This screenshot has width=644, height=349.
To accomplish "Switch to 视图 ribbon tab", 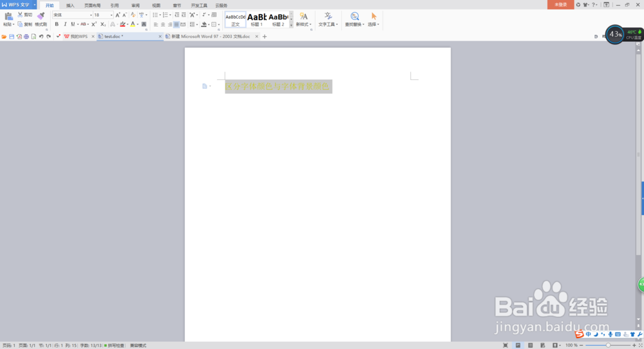I will (x=156, y=5).
